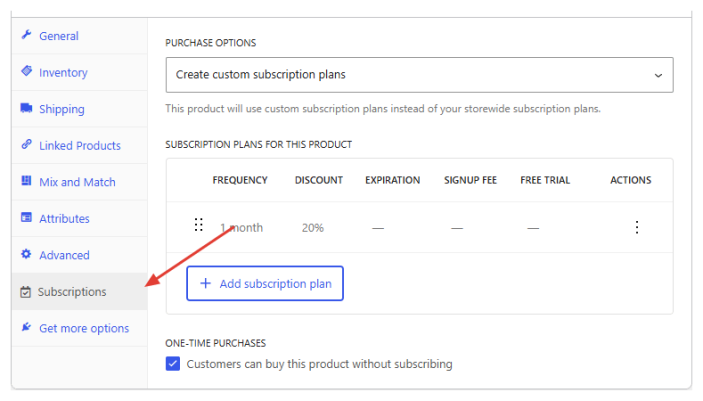Click the Subscriptions calendar icon
Screen dimensions: 703x401
pos(26,292)
